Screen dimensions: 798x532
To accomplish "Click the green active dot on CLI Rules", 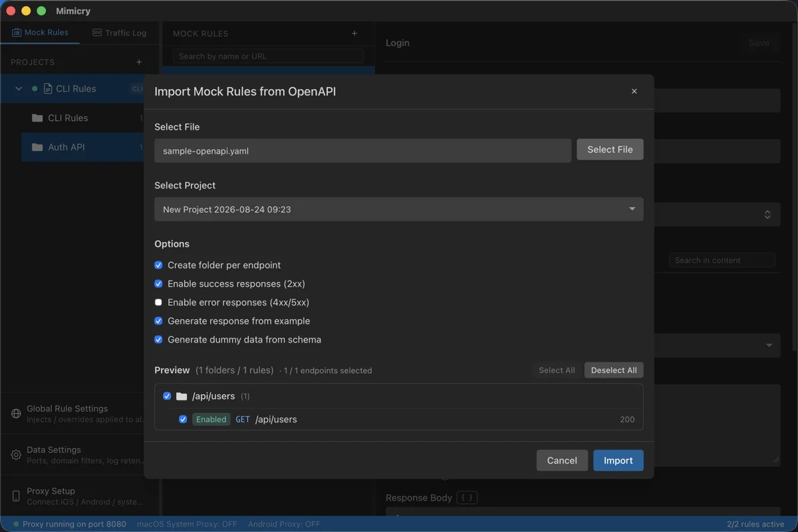I will tap(35, 88).
